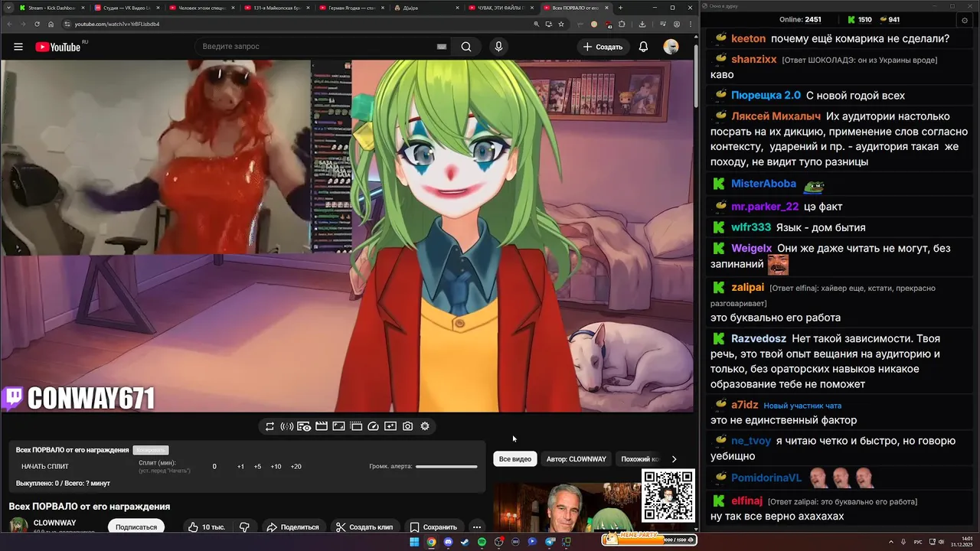Viewport: 980px width, 551px height.
Task: Click the pop-up player icon in toolbar
Action: click(356, 426)
